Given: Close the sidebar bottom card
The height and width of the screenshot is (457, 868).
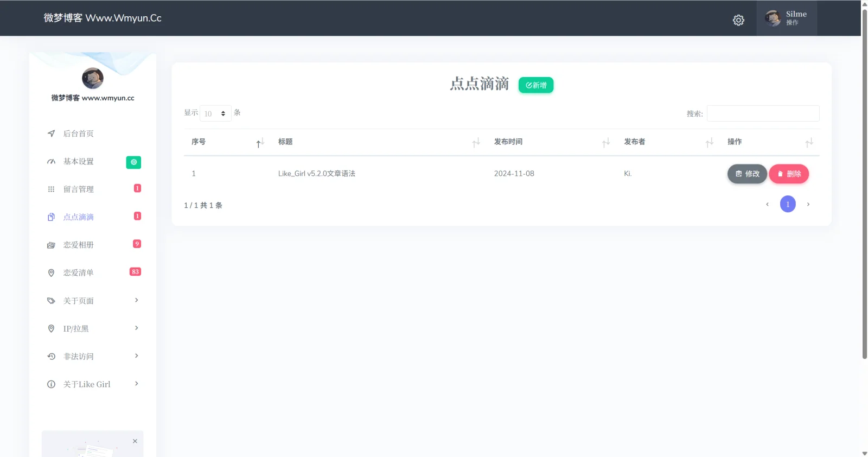Looking at the screenshot, I should tap(135, 441).
